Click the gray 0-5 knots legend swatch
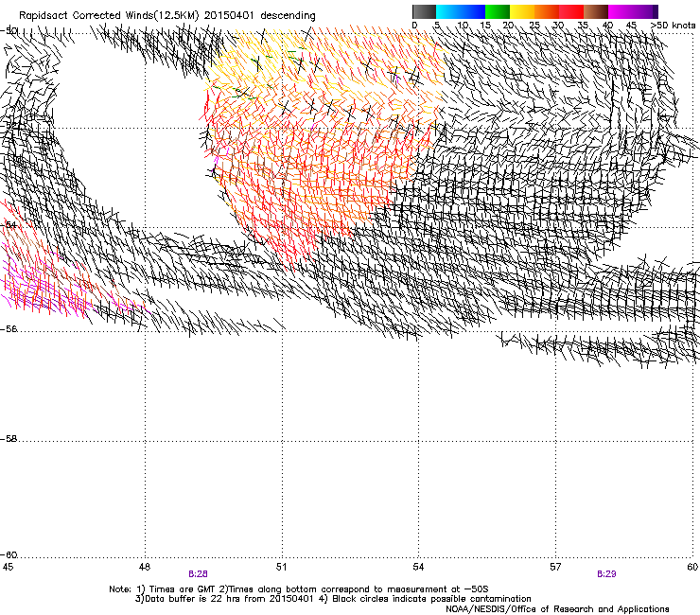The height and width of the screenshot is (615, 700). (424, 11)
